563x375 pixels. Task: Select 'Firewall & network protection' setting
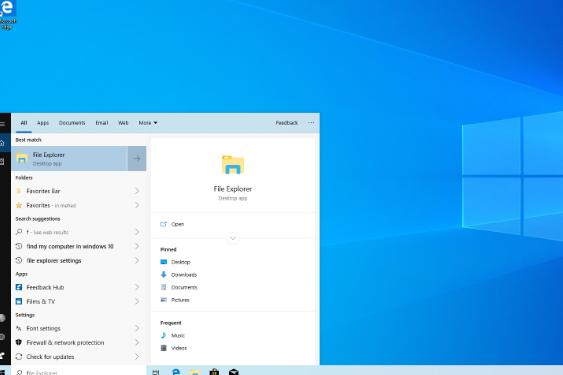(65, 342)
